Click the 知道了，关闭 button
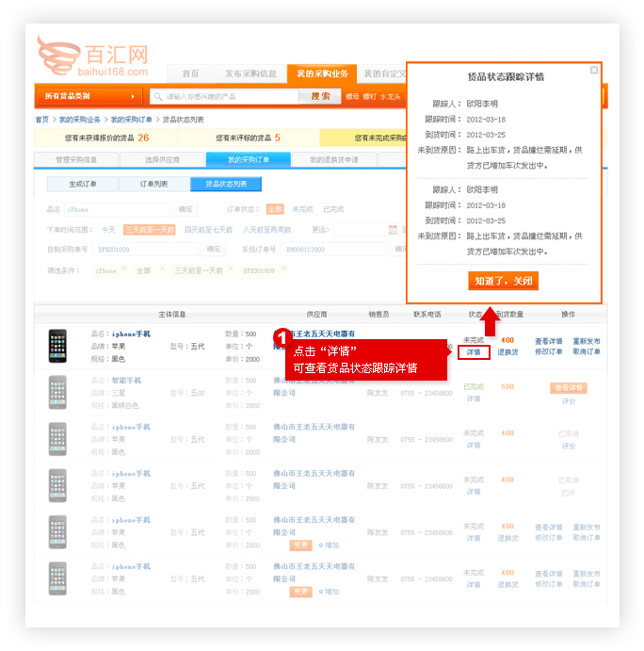This screenshot has height=651, width=644. [x=503, y=281]
